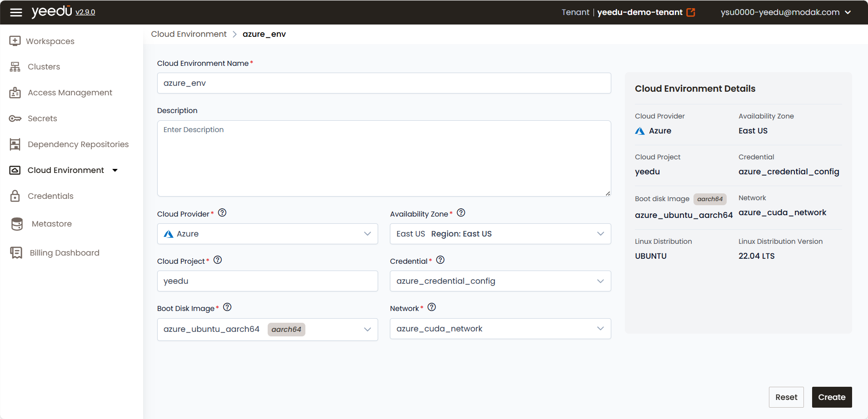Focus the Description text area
868x419 pixels.
(384, 158)
